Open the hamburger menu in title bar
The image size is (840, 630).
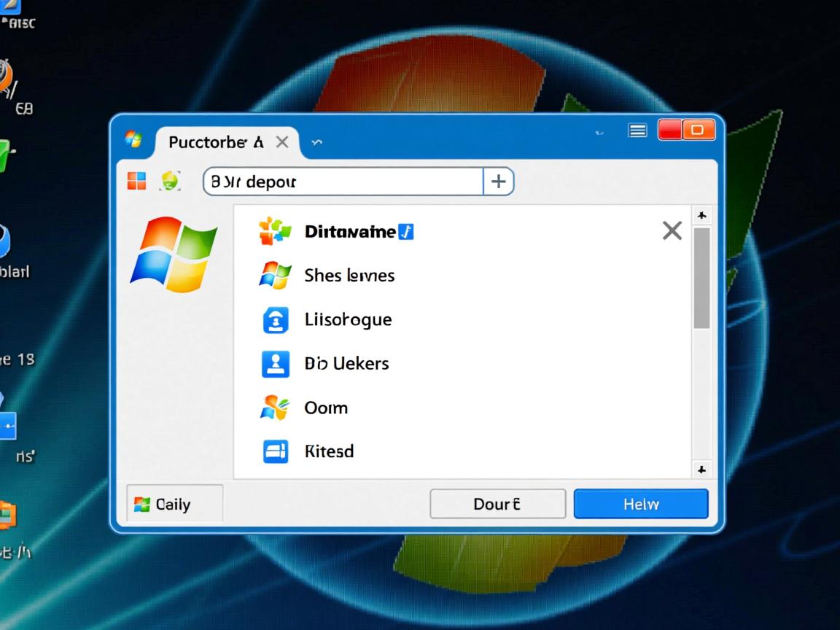pos(637,131)
